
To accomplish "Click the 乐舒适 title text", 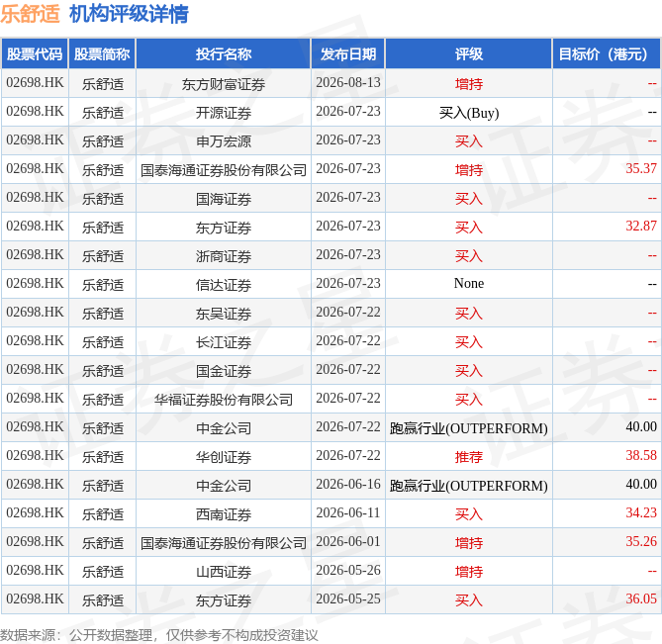I will (30, 14).
